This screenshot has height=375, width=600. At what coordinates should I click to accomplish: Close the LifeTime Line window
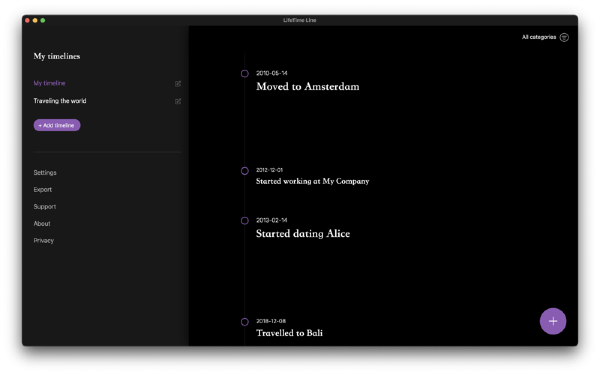pos(28,20)
